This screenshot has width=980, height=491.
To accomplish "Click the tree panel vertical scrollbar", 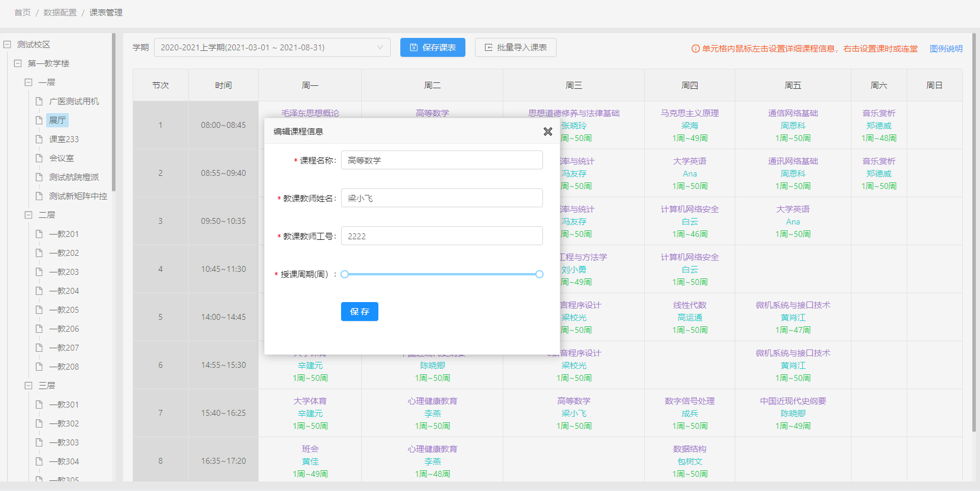I will (114, 112).
